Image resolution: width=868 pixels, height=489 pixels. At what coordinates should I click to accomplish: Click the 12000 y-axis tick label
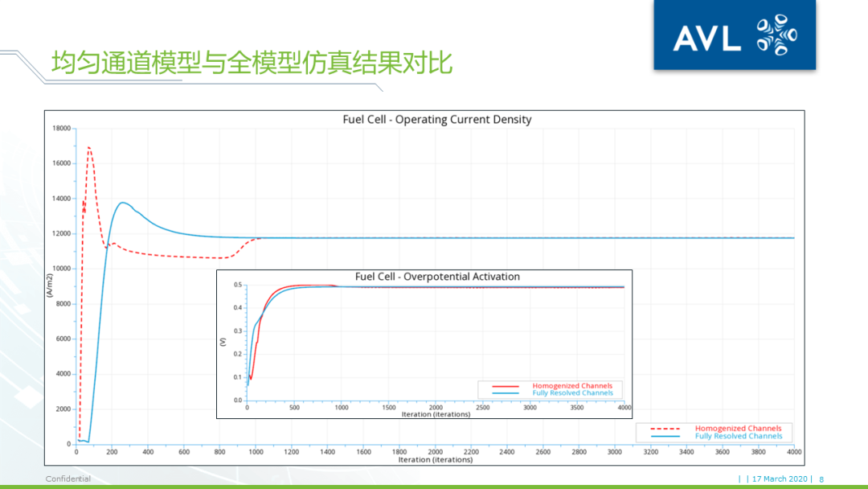point(61,233)
